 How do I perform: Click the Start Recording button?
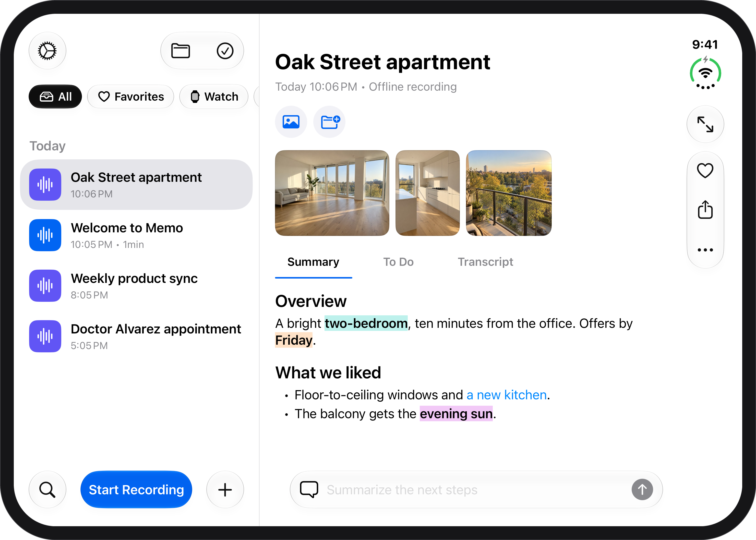(136, 489)
